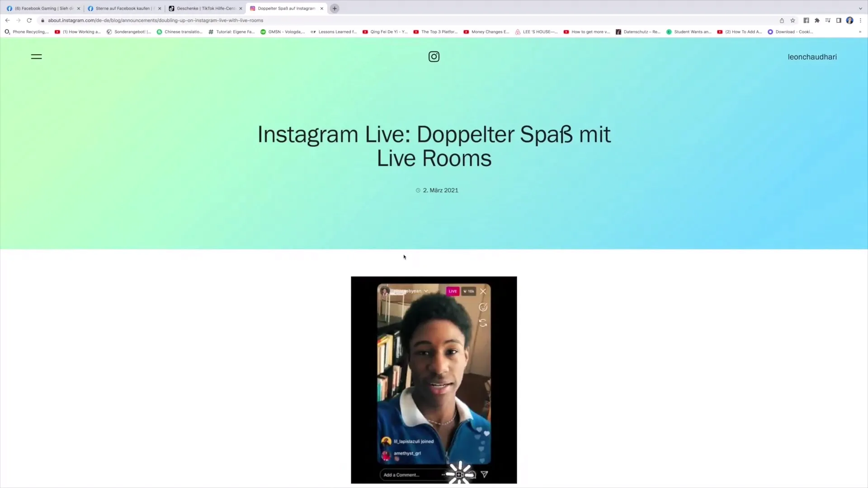This screenshot has width=868, height=488.
Task: Click the Instagram Live demo video thumbnail
Action: click(434, 380)
